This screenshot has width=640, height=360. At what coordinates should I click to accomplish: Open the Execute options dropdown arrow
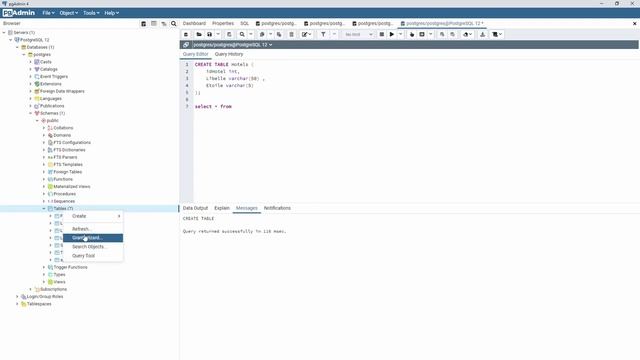[400, 35]
